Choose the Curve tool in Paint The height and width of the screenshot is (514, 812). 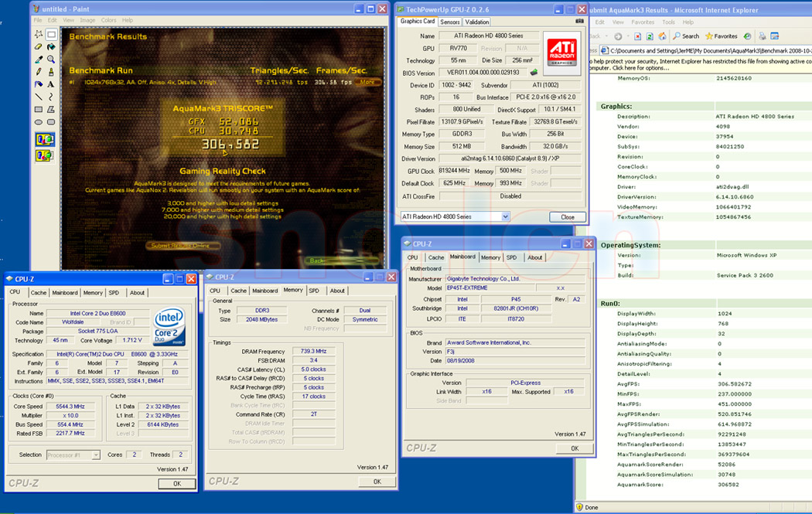coord(51,97)
